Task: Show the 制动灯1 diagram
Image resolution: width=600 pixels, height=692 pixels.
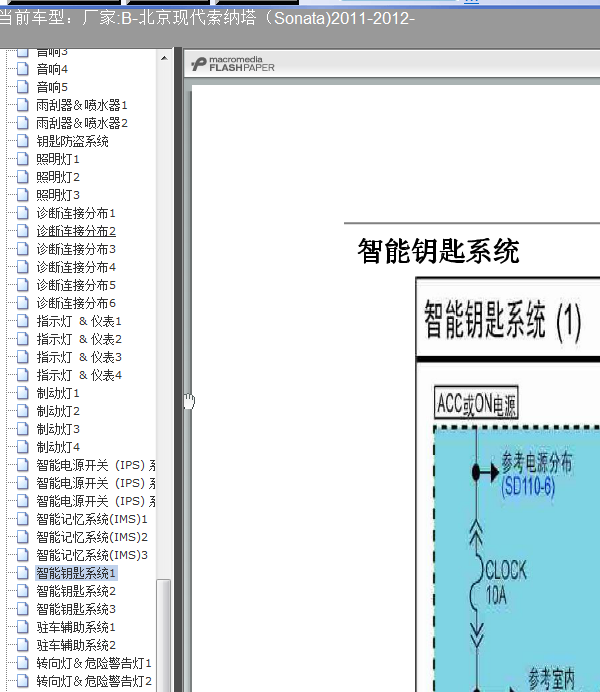Action: [58, 393]
